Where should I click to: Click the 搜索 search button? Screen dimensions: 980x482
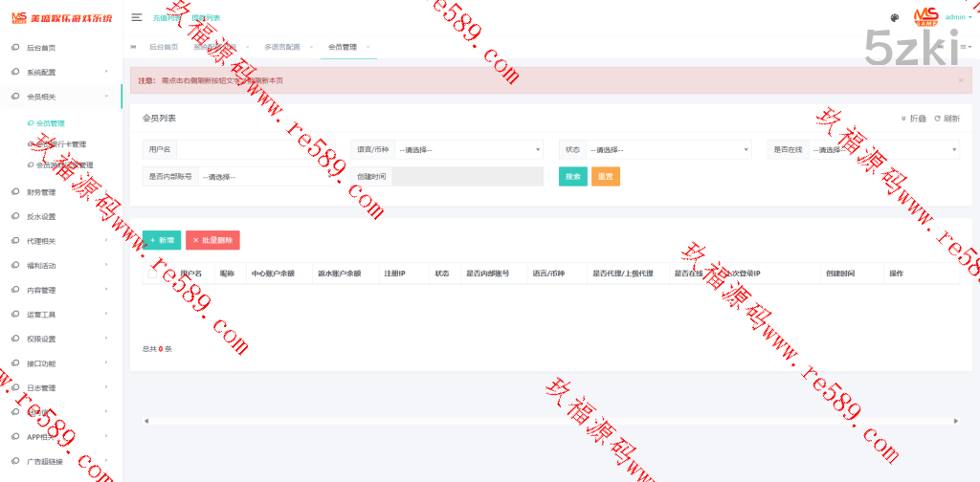[x=573, y=177]
